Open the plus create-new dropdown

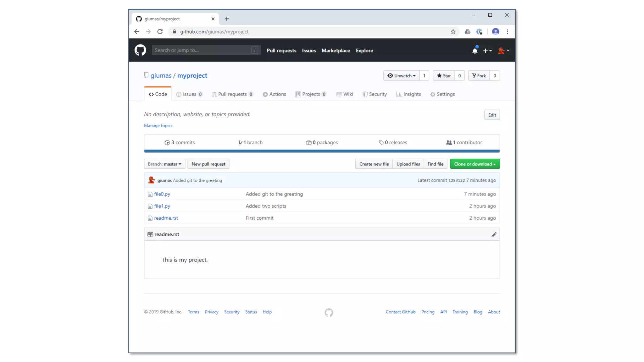click(x=487, y=51)
